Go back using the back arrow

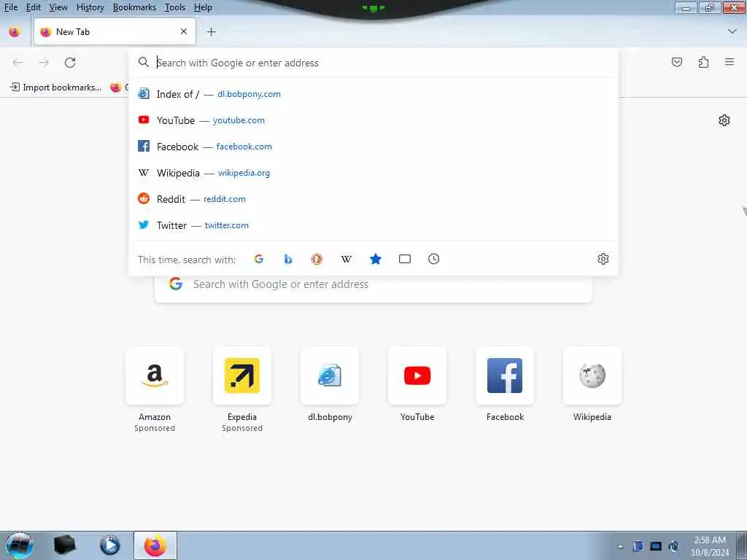tap(18, 63)
